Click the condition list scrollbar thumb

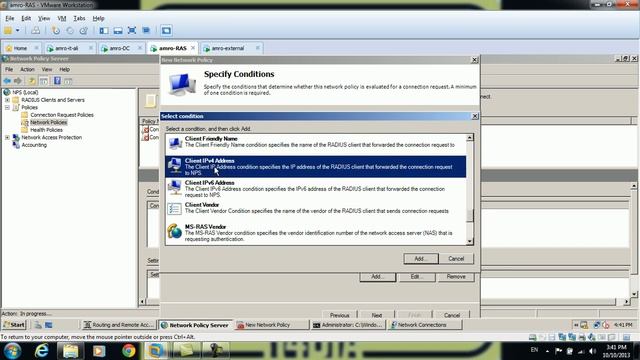coord(470,216)
